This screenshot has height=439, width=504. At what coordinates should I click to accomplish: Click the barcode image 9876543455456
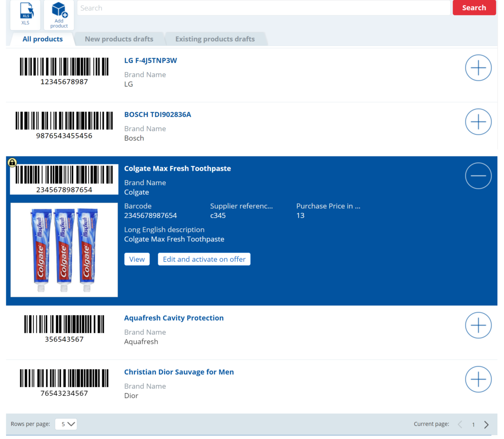(x=64, y=125)
